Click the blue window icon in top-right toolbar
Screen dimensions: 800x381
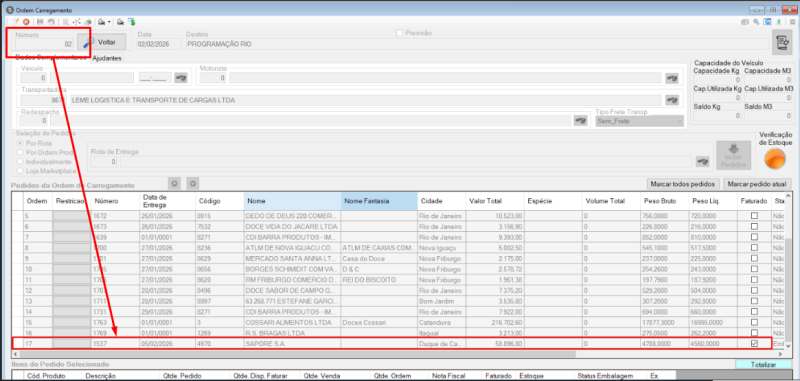[x=767, y=22]
